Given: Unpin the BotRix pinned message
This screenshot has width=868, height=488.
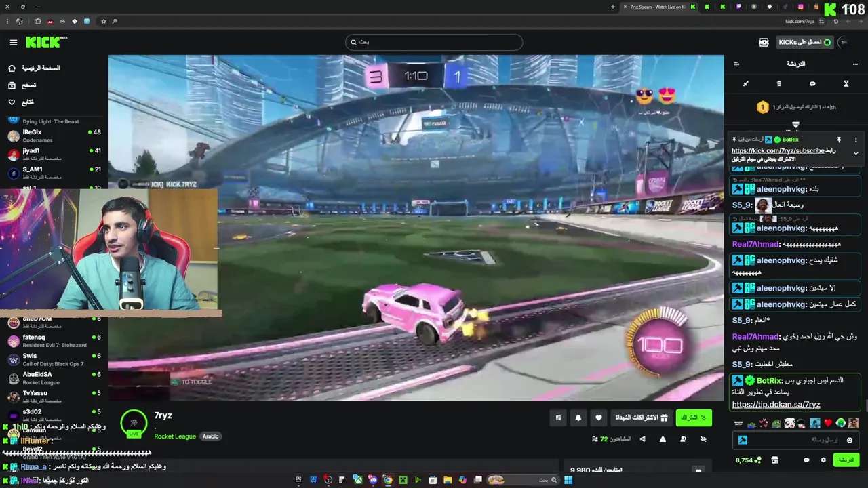Looking at the screenshot, I should (x=839, y=140).
